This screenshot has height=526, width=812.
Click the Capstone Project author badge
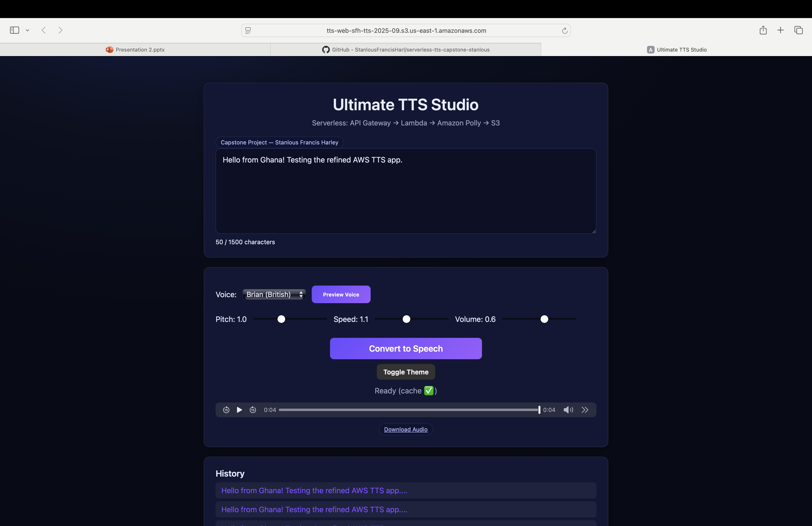point(279,142)
